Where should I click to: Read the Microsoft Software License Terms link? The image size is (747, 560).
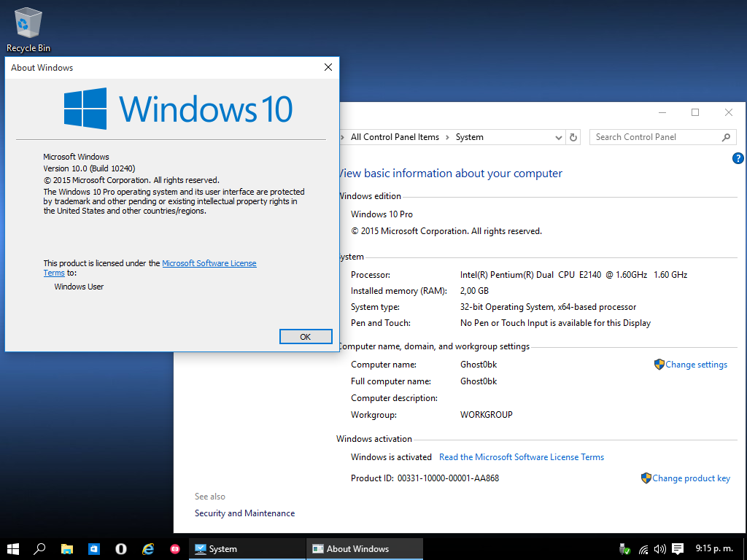pyautogui.click(x=521, y=457)
